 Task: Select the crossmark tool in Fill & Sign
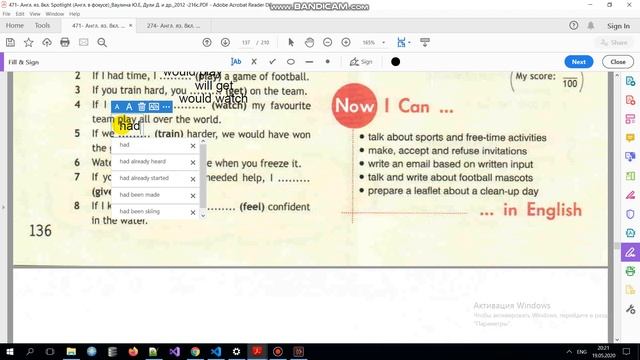pos(254,62)
